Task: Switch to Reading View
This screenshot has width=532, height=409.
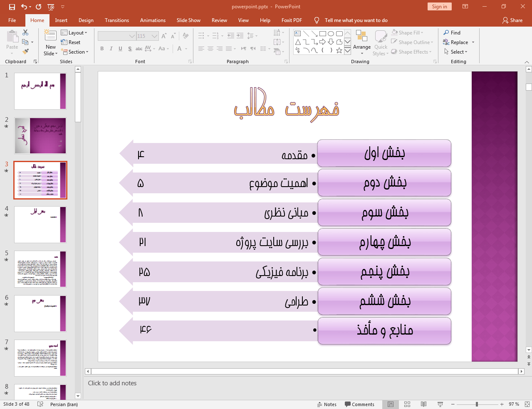Action: (x=423, y=404)
